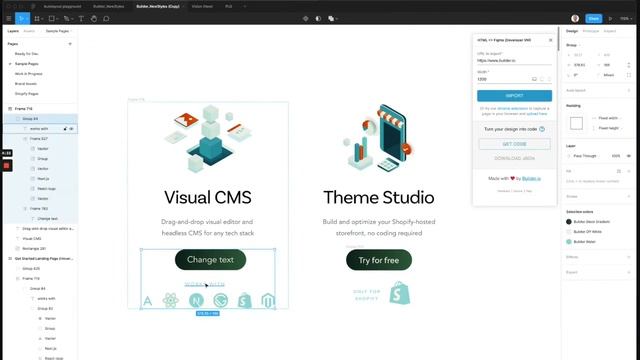Select the 'Work in Progress' page
The image size is (640, 360).
tap(29, 74)
